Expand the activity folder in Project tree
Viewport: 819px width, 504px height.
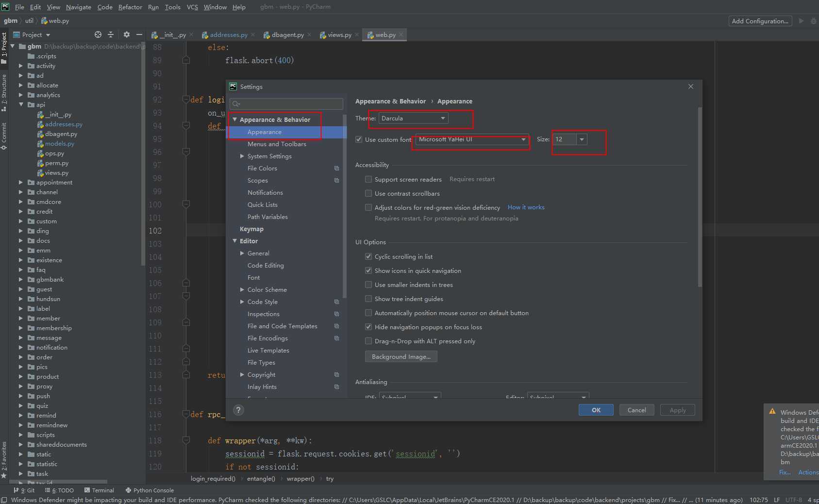click(21, 66)
